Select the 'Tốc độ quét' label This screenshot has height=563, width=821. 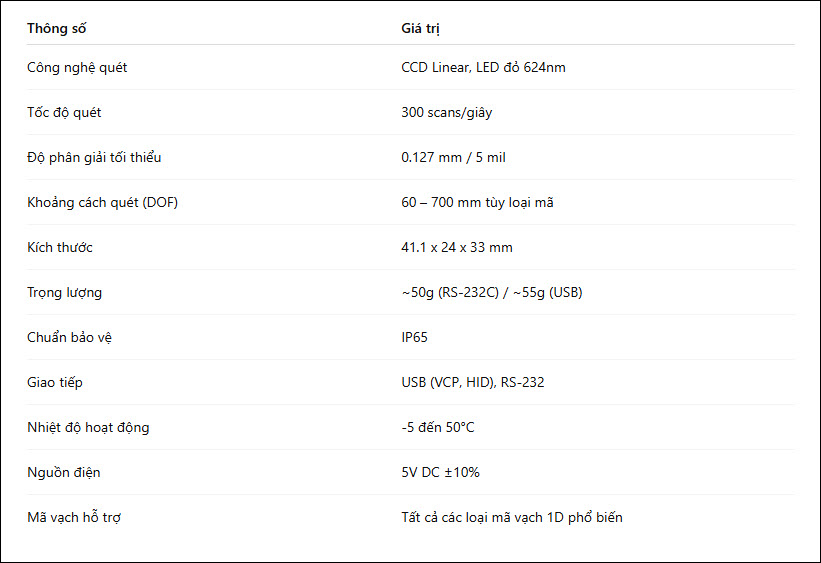pos(64,113)
